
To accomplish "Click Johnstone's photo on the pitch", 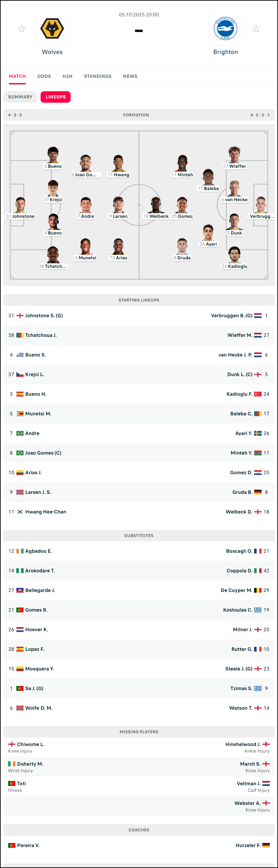I will pos(20,205).
